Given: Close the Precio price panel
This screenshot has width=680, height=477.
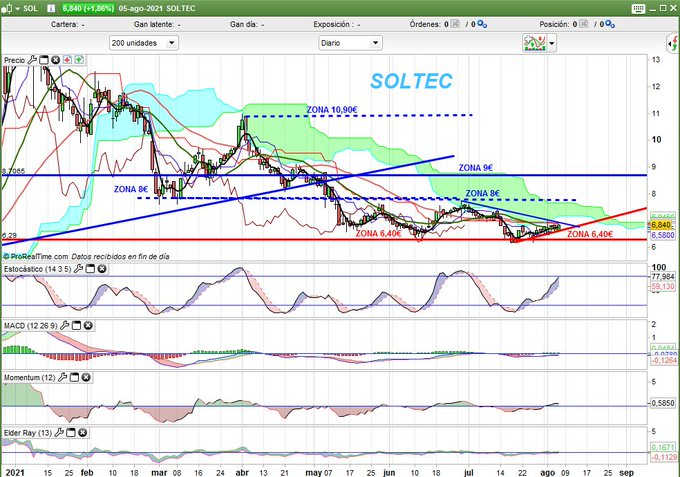Looking at the screenshot, I should tap(56, 60).
